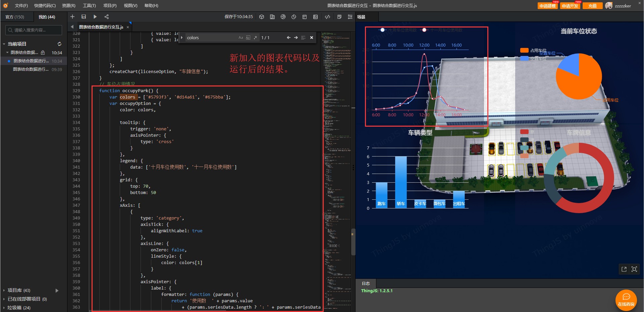
Task: Switch to the 官方 (150) tab
Action: coord(15,17)
